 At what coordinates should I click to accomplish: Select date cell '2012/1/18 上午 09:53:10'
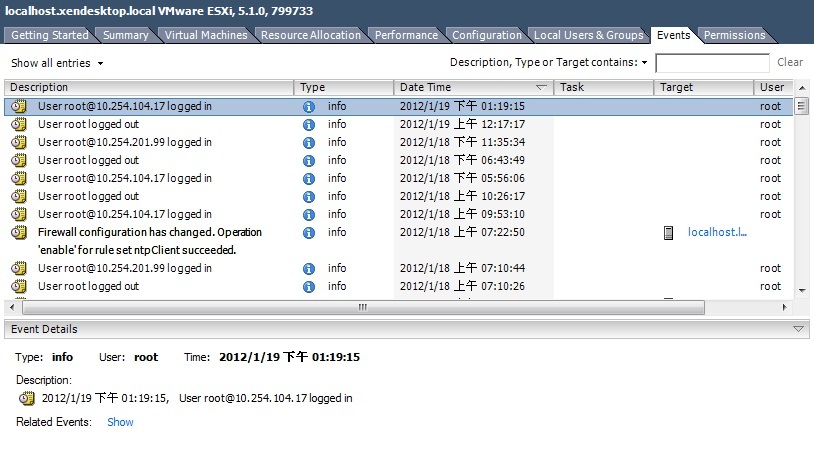click(x=462, y=214)
